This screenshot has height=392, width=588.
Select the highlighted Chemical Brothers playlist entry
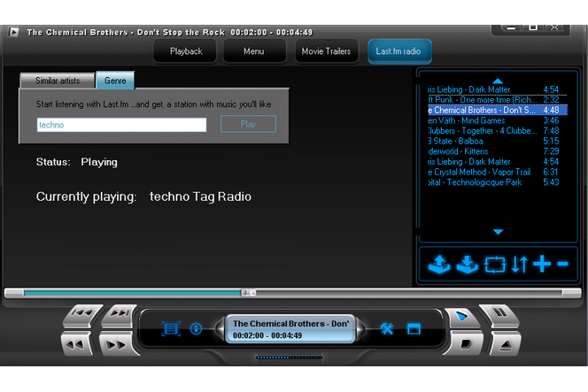(x=498, y=111)
